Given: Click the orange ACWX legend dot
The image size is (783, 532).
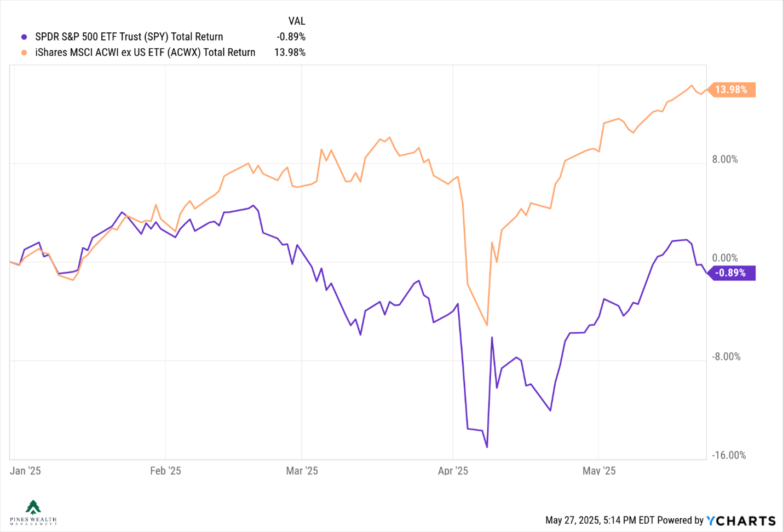Looking at the screenshot, I should 24,53.
